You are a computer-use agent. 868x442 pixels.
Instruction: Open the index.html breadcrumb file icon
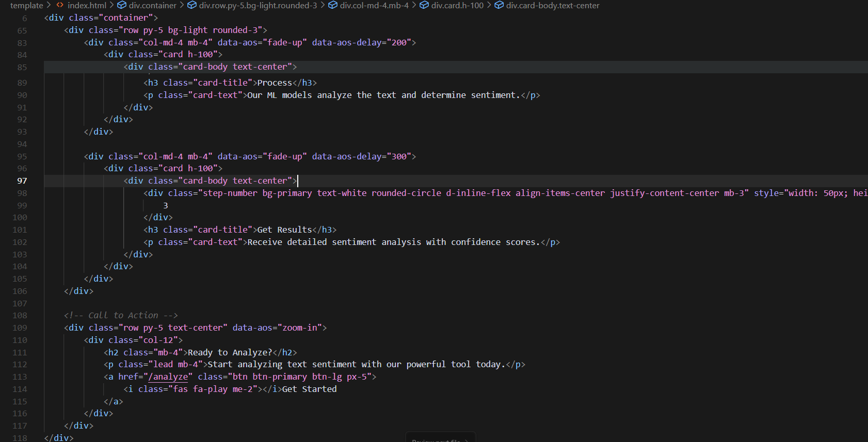click(60, 5)
